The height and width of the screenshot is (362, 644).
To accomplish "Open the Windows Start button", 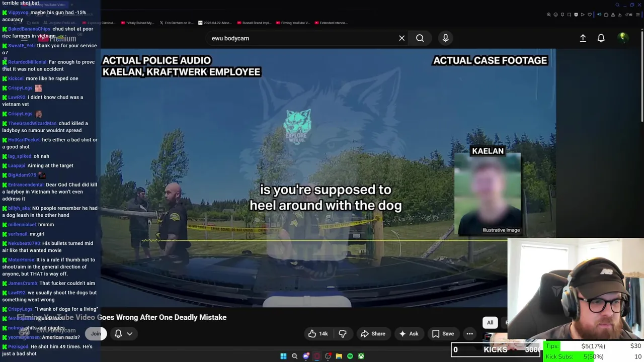I will (x=283, y=356).
